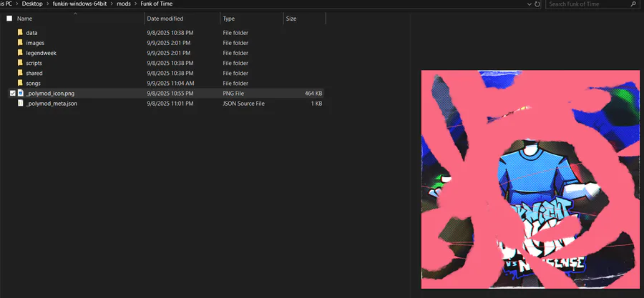Screen dimensions: 644x298
Task: Click the 9/9/2025 11:04 AM date
Action: [x=170, y=83]
